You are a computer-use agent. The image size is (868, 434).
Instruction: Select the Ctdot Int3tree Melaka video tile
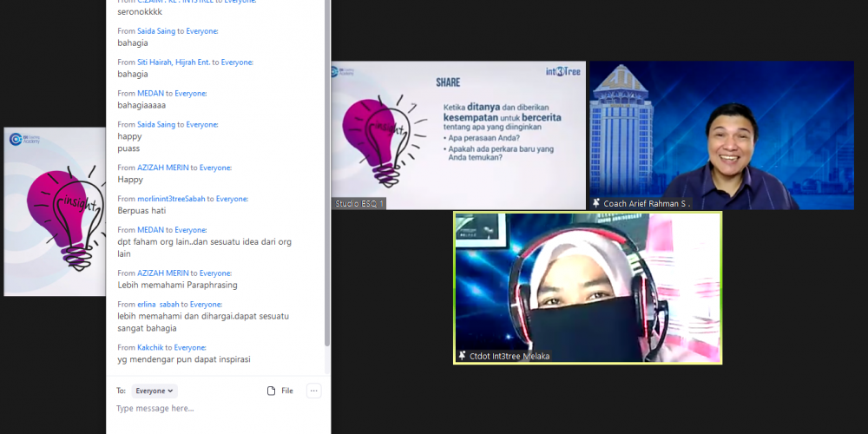point(588,287)
